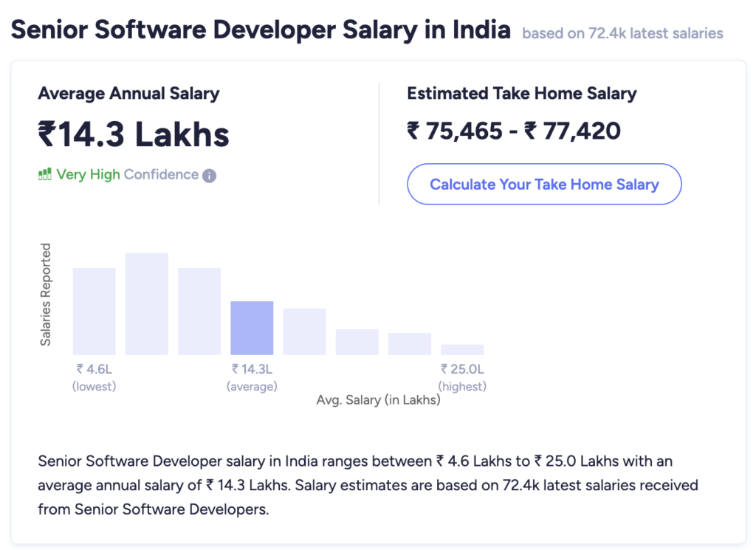Image resolution: width=756 pixels, height=550 pixels.
Task: Click the smallest bar above ₹ 25.0L
Action: tap(462, 349)
